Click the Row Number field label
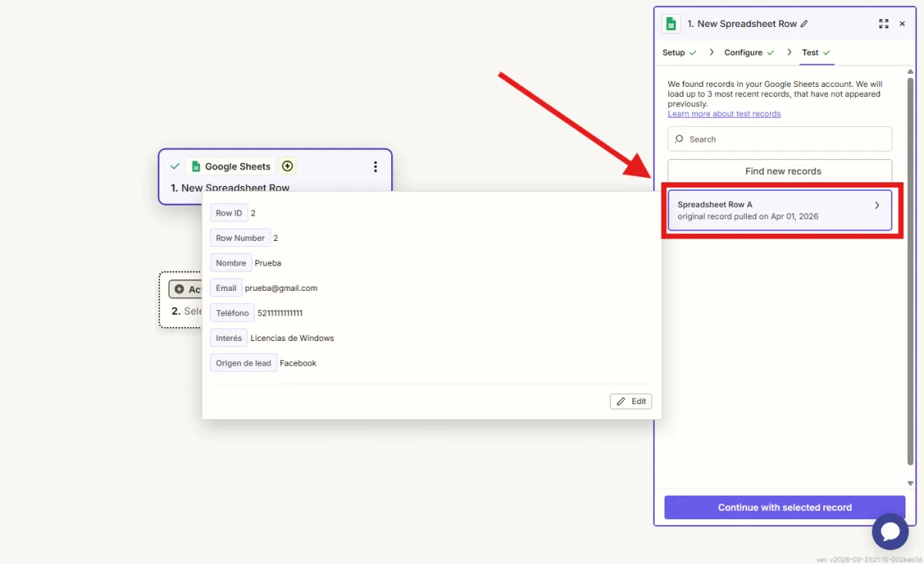The height and width of the screenshot is (564, 924). coord(240,238)
